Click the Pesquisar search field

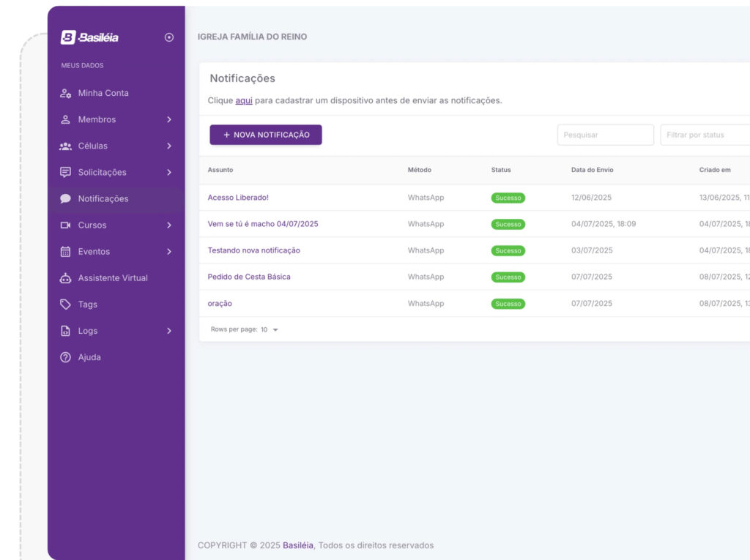[605, 135]
